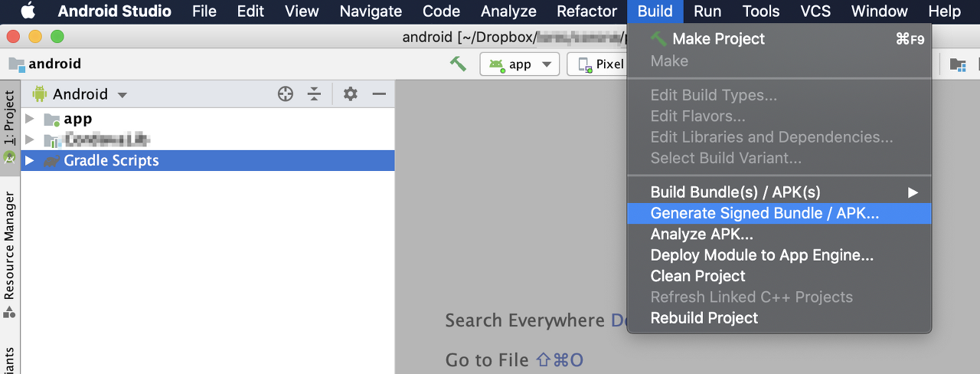Click the Make Project hammer toolbar icon
Viewport: 980px width, 374px height.
(x=458, y=64)
